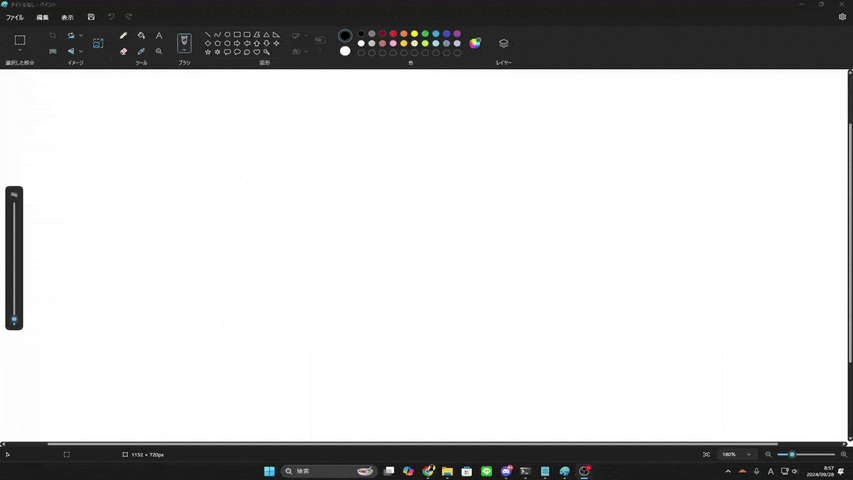Image resolution: width=853 pixels, height=480 pixels.
Task: Adjust the zoom slider in status bar
Action: [x=806, y=454]
